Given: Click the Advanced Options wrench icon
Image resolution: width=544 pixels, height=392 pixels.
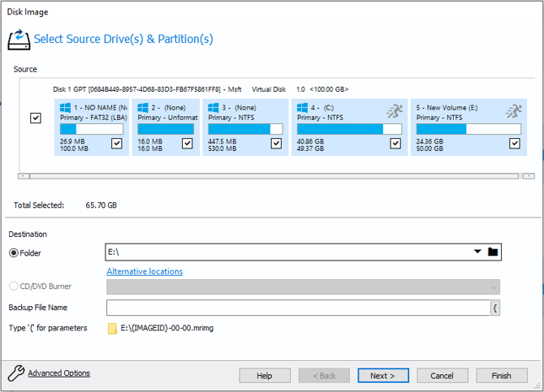Looking at the screenshot, I should (x=15, y=374).
